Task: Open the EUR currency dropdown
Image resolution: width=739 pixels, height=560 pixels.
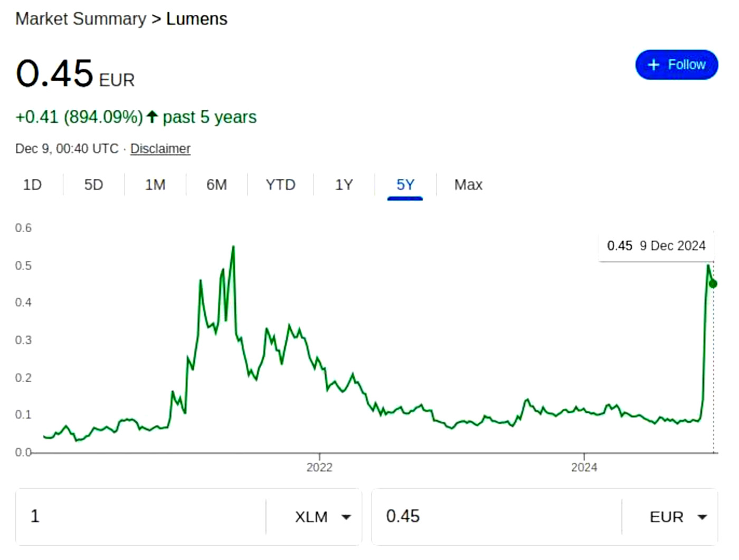Action: click(678, 517)
